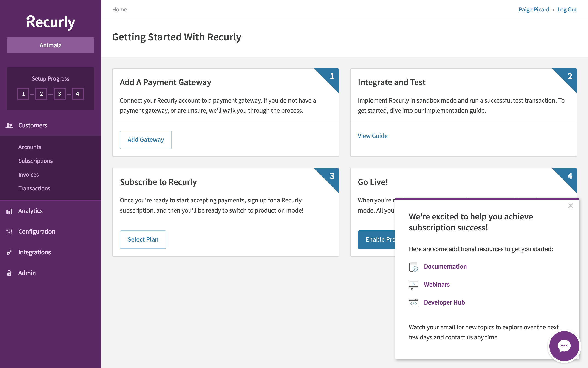Open Transactions under Customers

coord(34,188)
